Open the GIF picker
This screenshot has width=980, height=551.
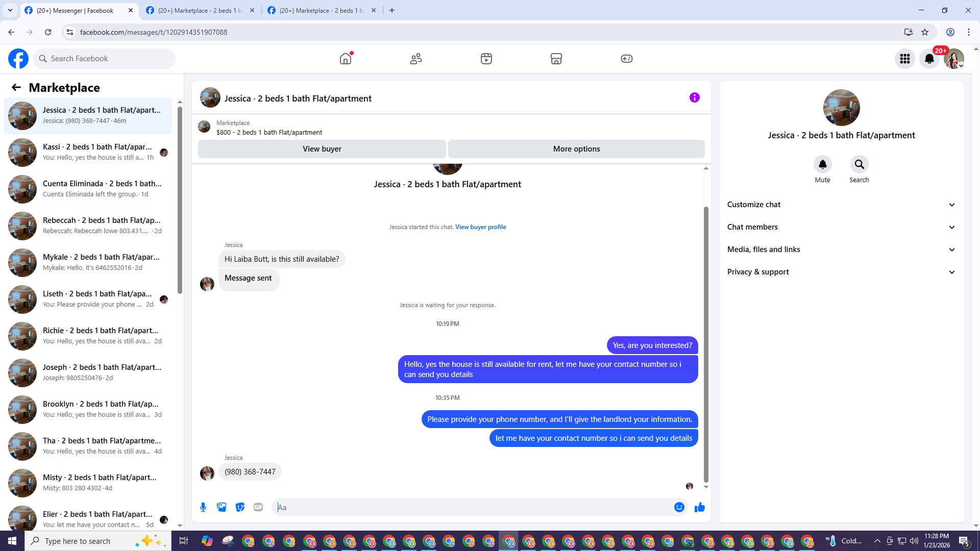258,507
